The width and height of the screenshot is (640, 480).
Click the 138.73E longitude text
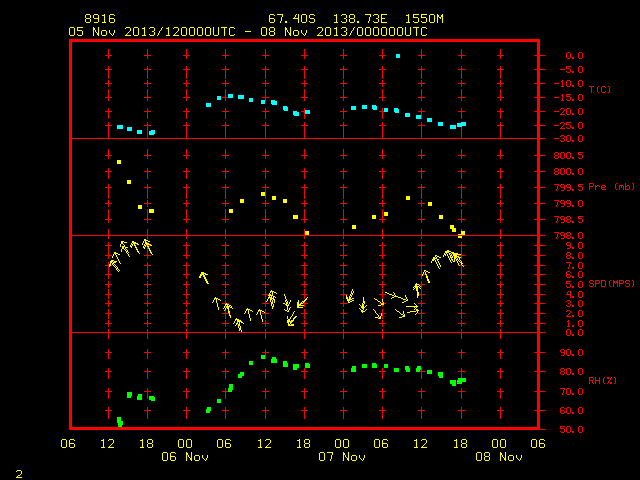[360, 19]
